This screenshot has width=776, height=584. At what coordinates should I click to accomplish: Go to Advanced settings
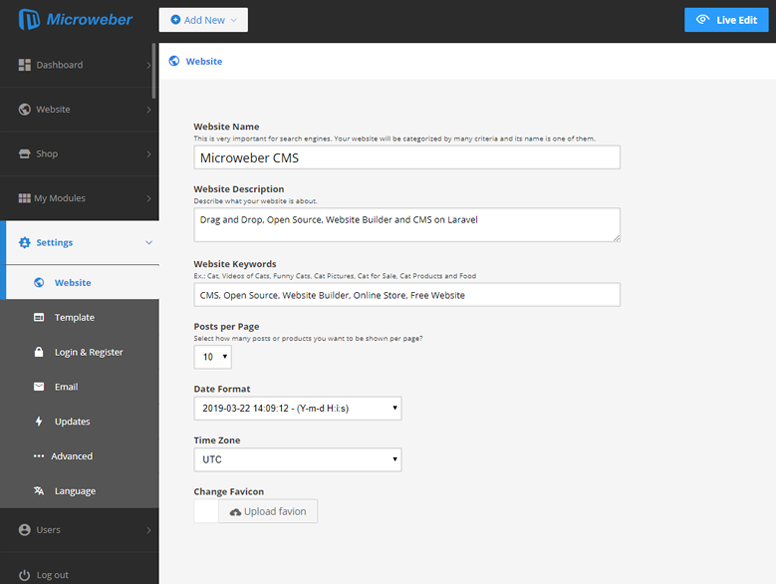[79, 456]
